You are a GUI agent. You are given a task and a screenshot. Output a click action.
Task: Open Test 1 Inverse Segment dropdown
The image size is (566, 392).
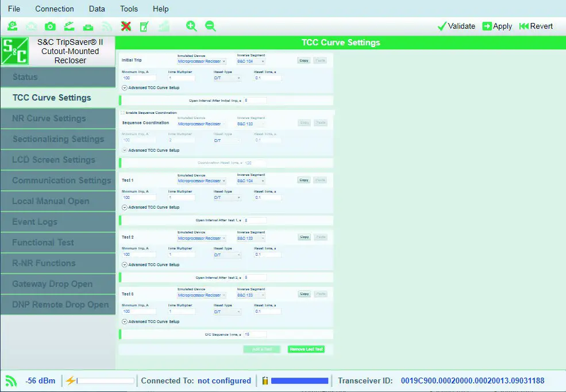coord(251,181)
